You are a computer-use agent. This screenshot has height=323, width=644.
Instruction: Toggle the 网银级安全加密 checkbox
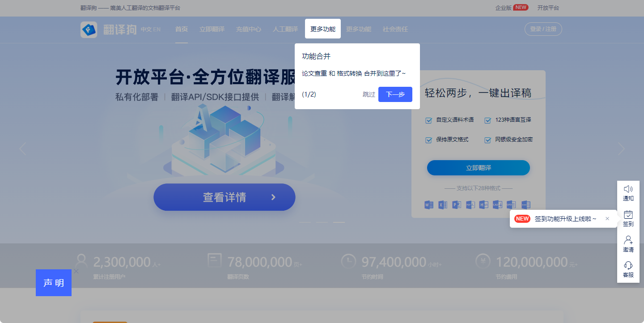pyautogui.click(x=488, y=140)
